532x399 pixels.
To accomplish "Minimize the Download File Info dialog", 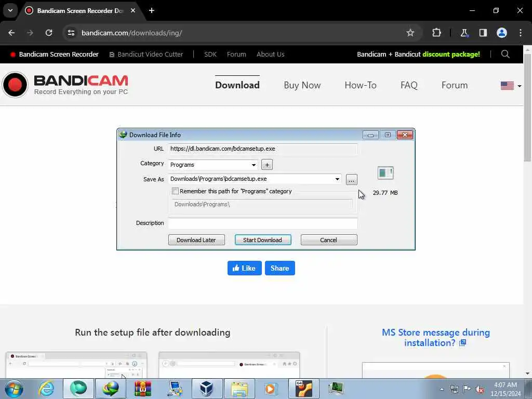I will 370,135.
